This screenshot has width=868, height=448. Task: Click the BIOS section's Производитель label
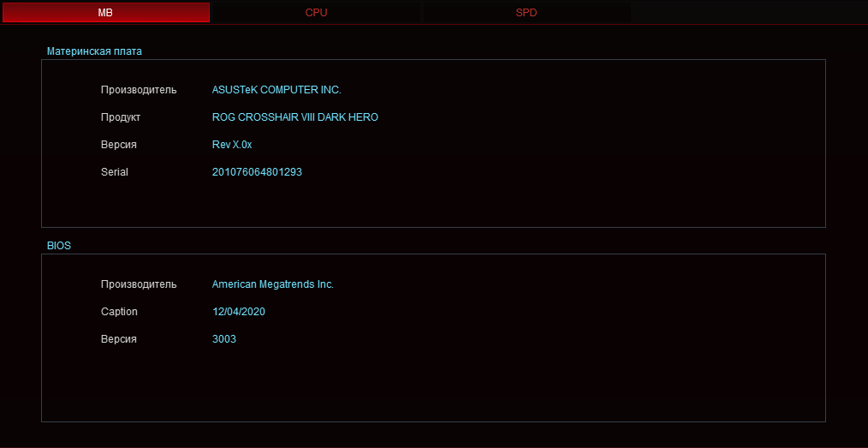coord(139,284)
